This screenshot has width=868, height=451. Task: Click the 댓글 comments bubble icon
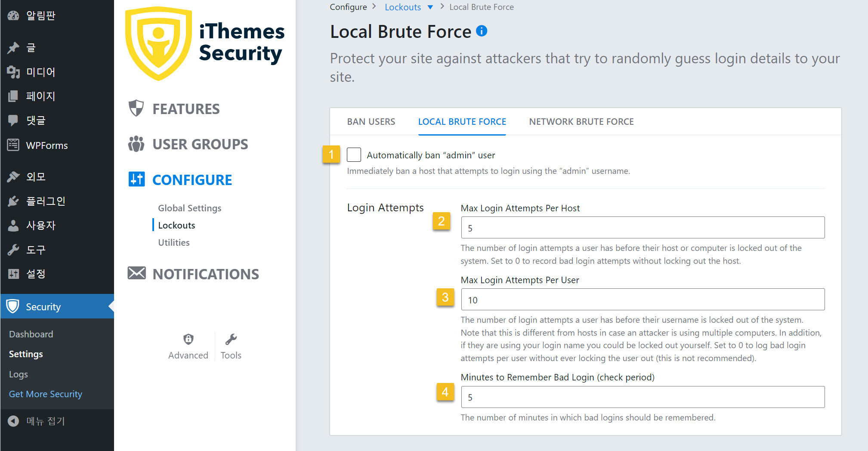(13, 120)
